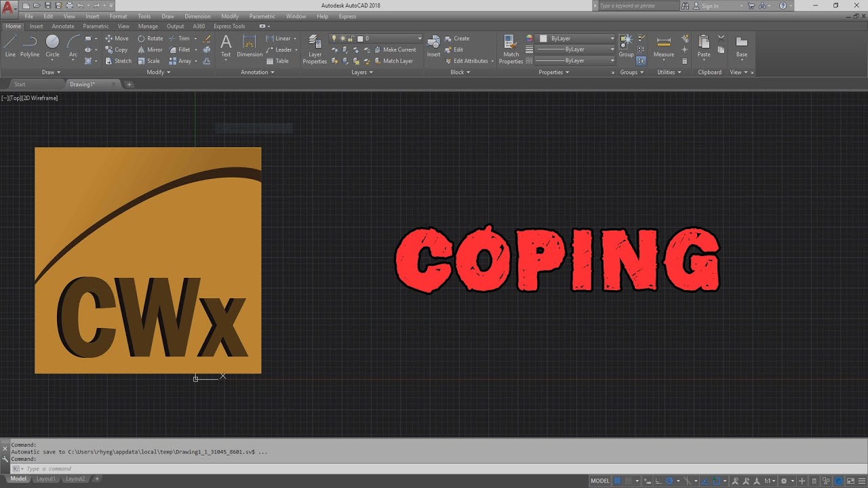Toggle object snap tracking in status bar
Screen dimensions: 868x488
705,481
